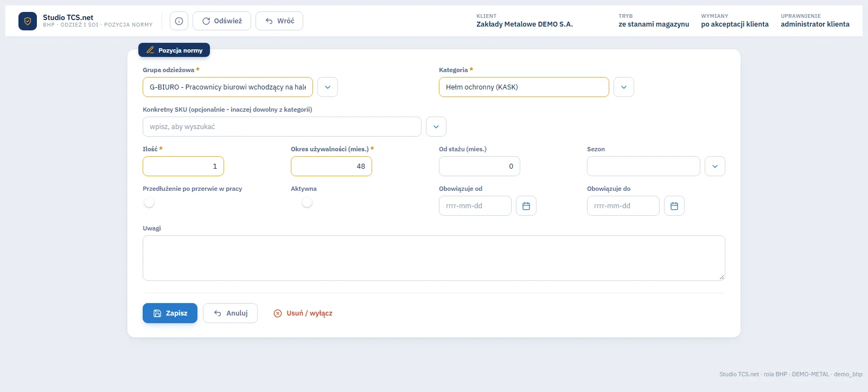Click the Obowiązuje od date field
The height and width of the screenshot is (392, 868).
coord(475,206)
